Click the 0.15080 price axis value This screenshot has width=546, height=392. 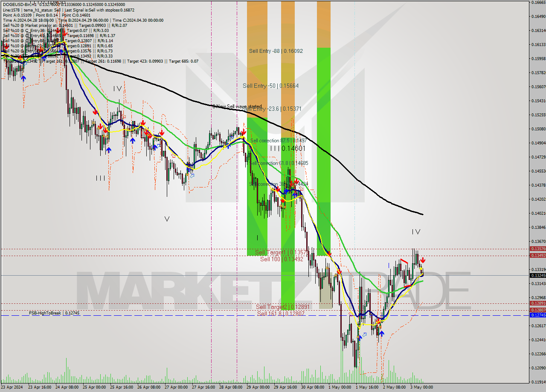(538, 129)
